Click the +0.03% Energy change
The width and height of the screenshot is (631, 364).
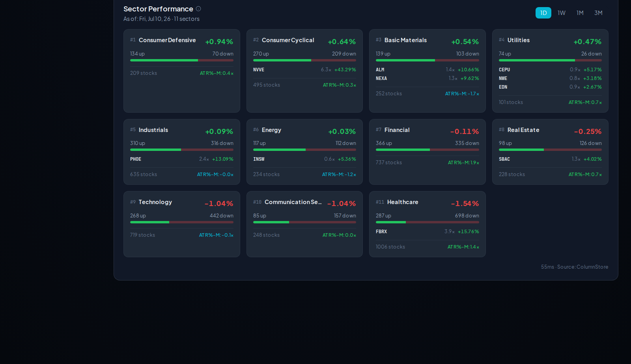pyautogui.click(x=342, y=132)
